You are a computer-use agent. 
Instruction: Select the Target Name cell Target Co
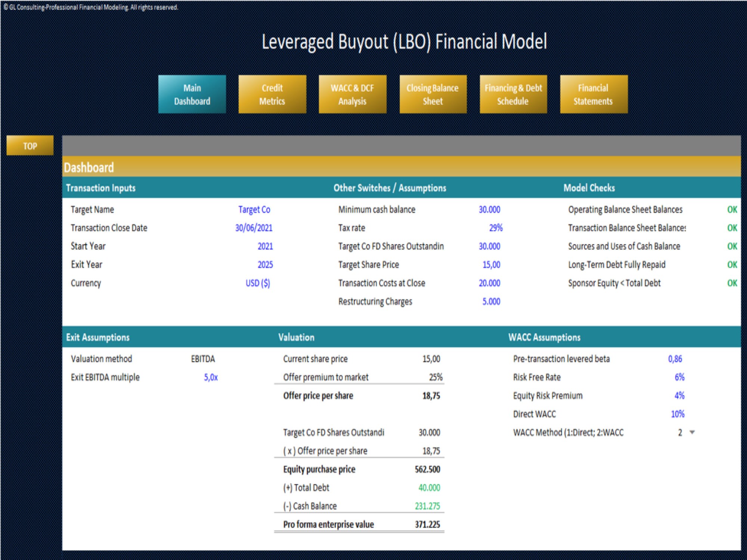(255, 209)
